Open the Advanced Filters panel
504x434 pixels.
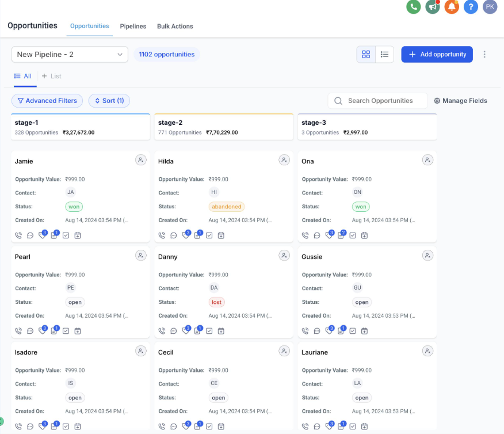[x=47, y=101]
